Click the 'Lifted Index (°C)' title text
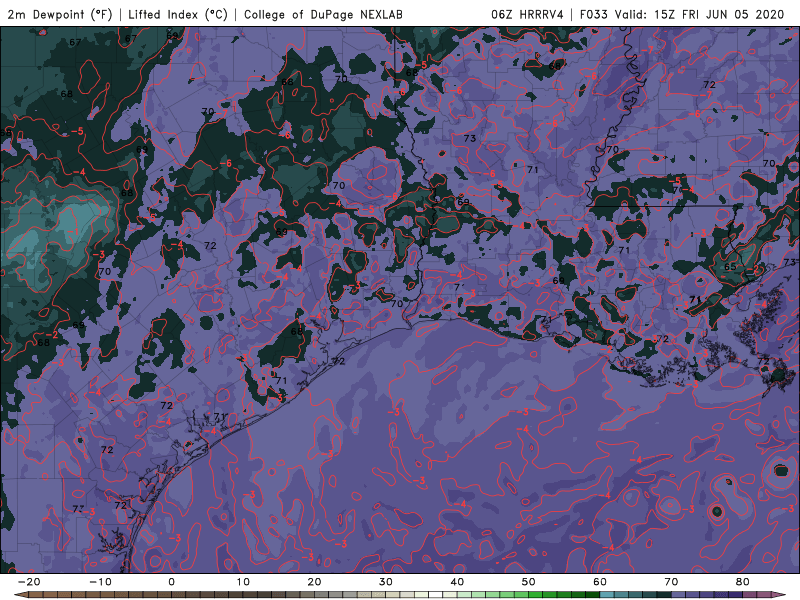This screenshot has height=600, width=800. pos(178,15)
